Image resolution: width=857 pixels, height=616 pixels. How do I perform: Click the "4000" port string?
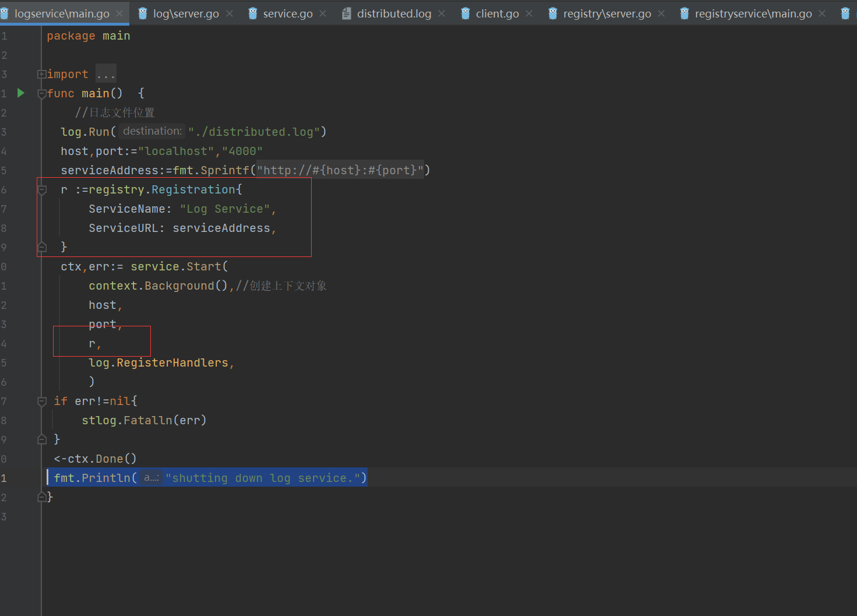pyautogui.click(x=242, y=151)
